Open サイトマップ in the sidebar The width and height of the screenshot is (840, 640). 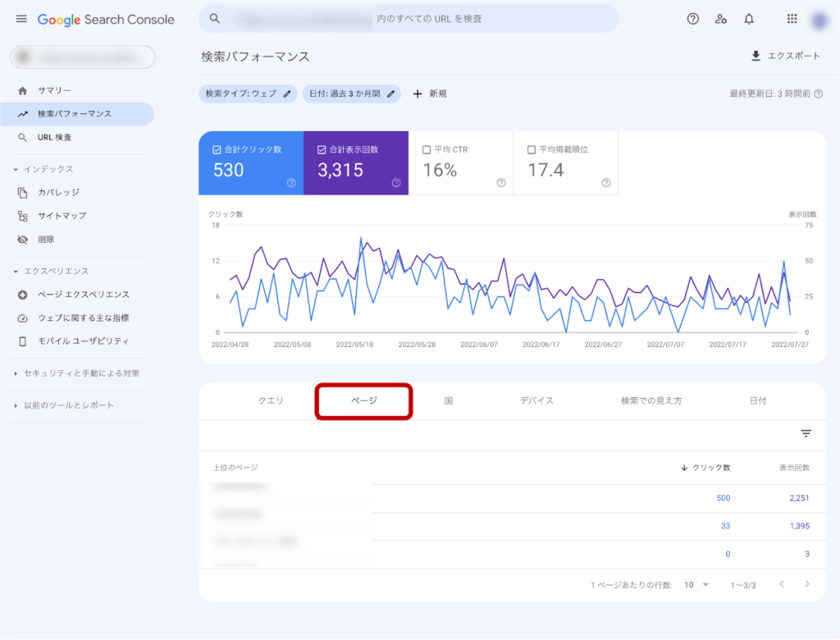[62, 216]
